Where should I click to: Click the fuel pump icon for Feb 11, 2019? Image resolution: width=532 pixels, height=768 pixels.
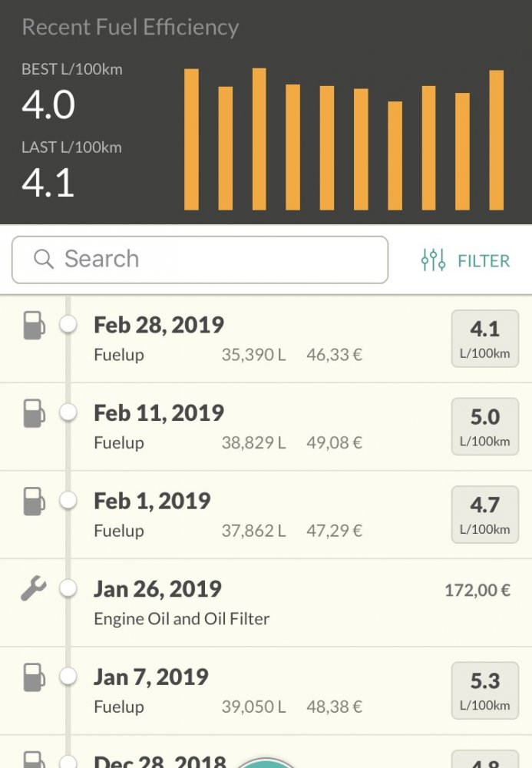34,413
